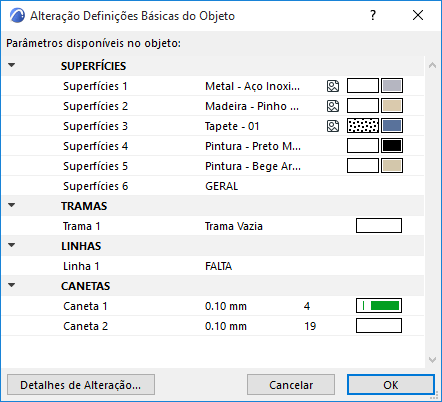Viewport: 442px width, 402px height.
Task: Confirm with the OK button
Action: pyautogui.click(x=391, y=385)
